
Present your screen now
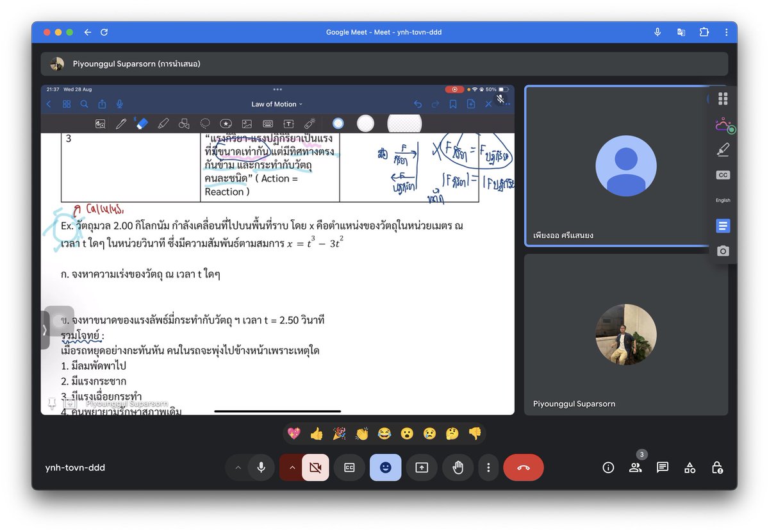point(422,468)
